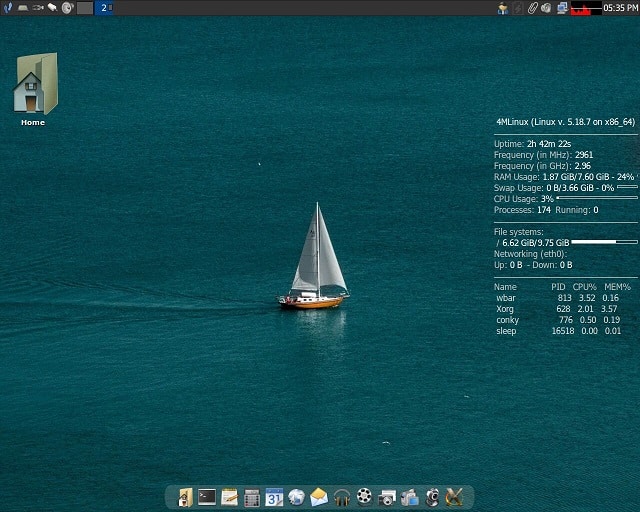Open the footprints main menu in panel
640x512 pixels.
[7, 7]
